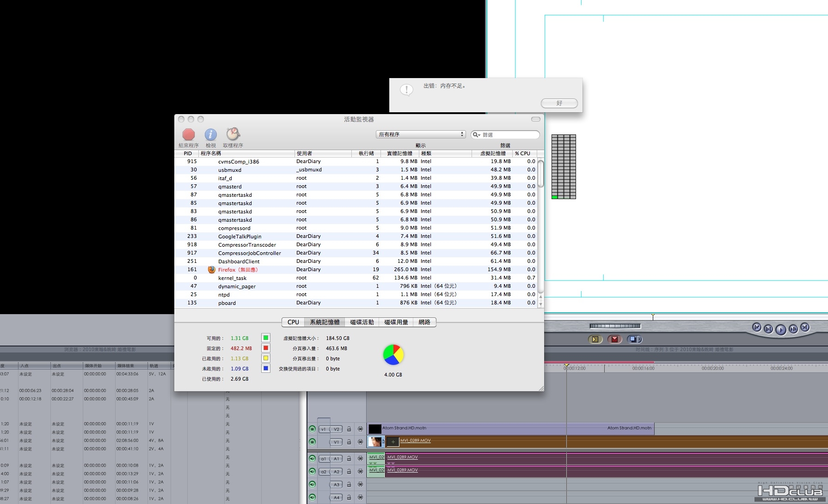This screenshot has width=828, height=504.
Task: Toggle lock on the V2 track
Action: click(349, 429)
